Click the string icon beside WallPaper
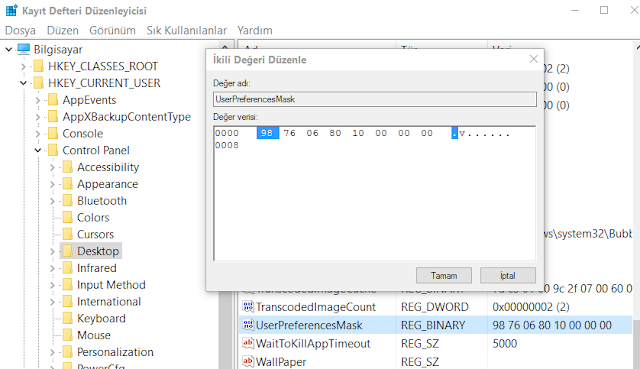Screen dimensions: 640x369 [248, 361]
